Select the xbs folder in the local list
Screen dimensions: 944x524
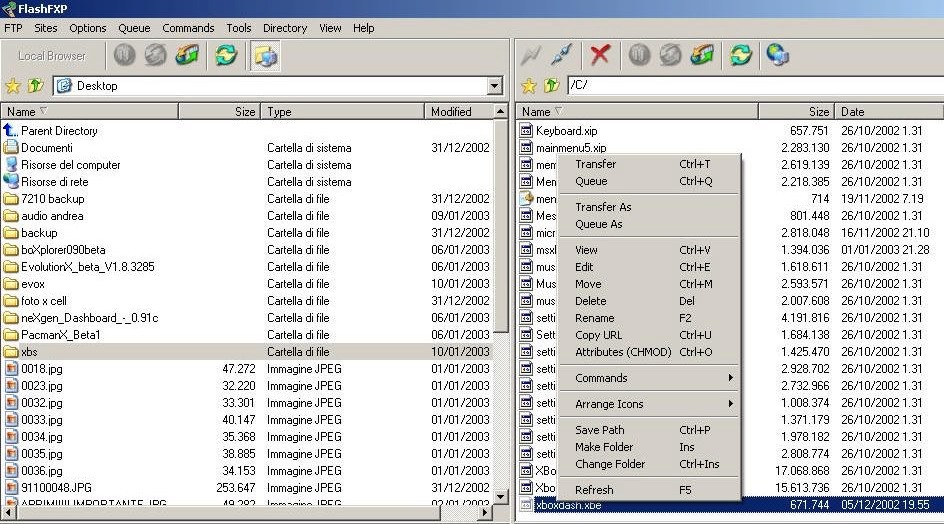click(x=31, y=352)
